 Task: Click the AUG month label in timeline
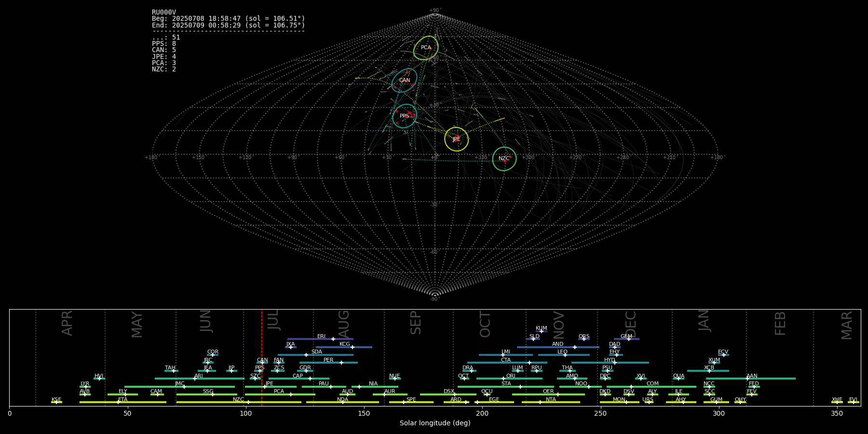(344, 324)
